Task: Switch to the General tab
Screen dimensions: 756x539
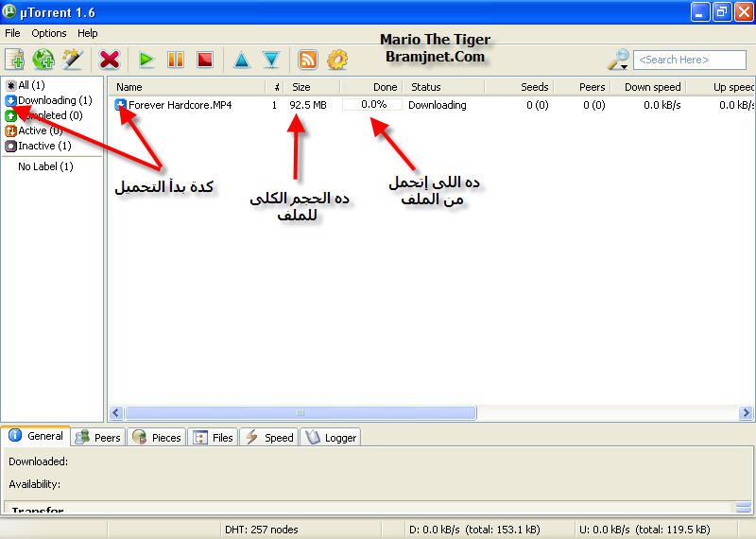Action: pyautogui.click(x=36, y=436)
